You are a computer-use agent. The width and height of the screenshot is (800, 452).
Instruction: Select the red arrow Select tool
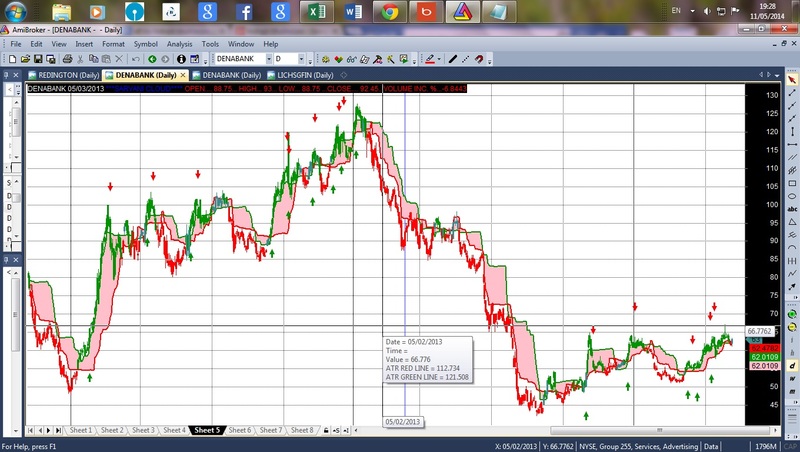coord(792,80)
